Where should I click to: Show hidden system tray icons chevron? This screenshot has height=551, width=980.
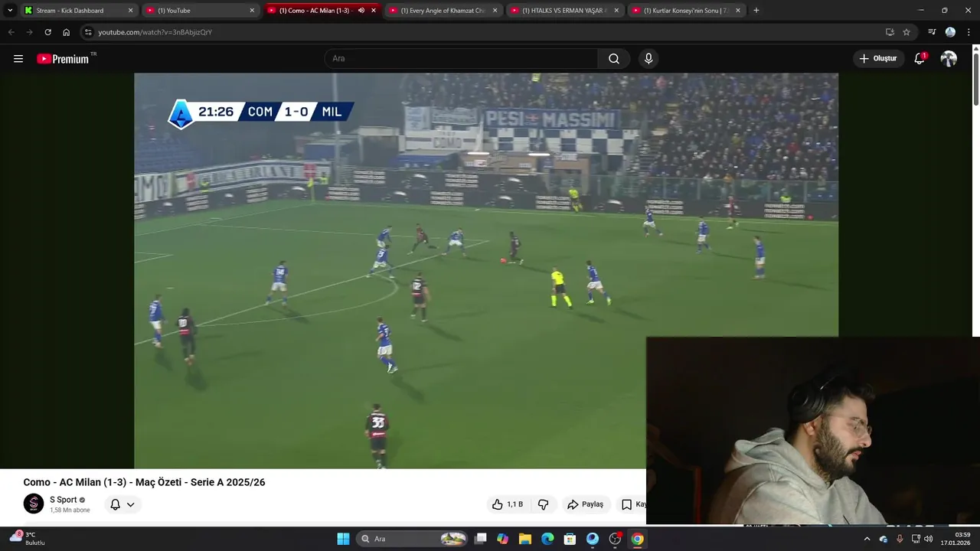867,539
